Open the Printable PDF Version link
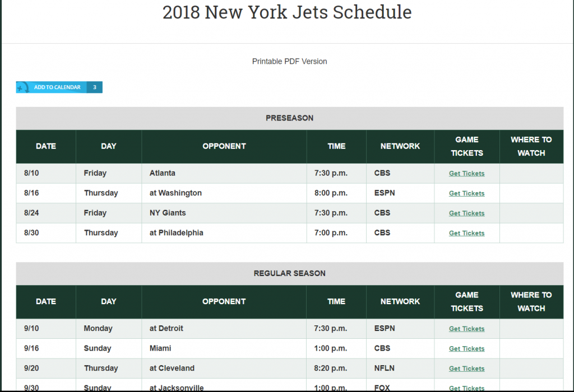 [x=289, y=62]
